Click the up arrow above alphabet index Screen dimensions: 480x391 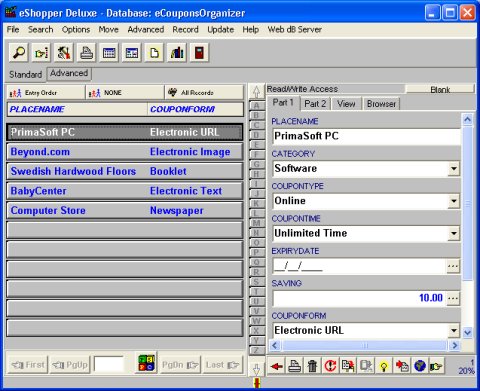[x=256, y=91]
